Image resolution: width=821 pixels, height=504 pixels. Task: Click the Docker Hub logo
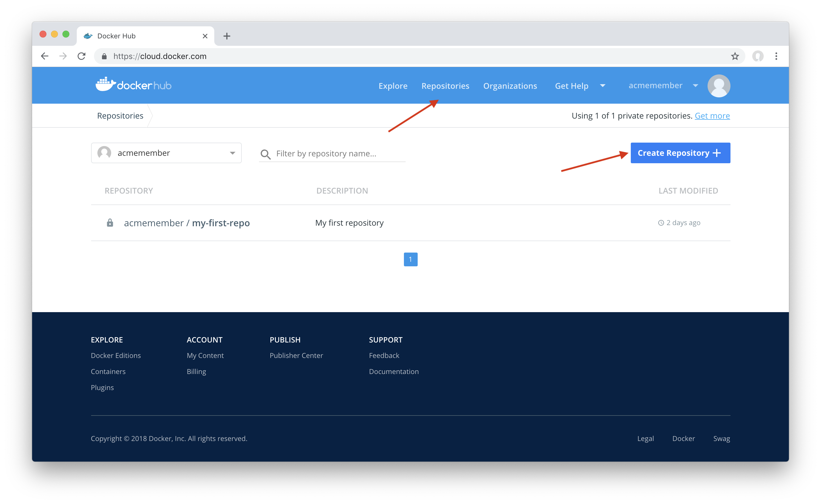pyautogui.click(x=133, y=85)
